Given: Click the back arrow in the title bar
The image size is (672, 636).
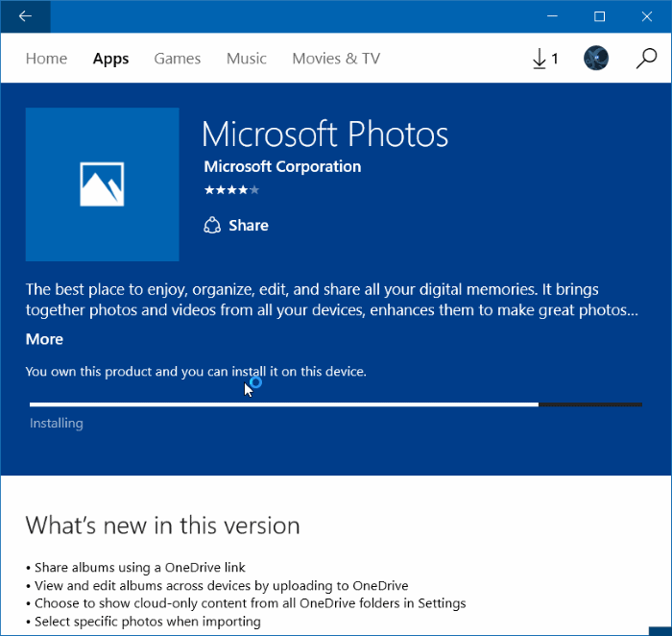Looking at the screenshot, I should point(25,16).
